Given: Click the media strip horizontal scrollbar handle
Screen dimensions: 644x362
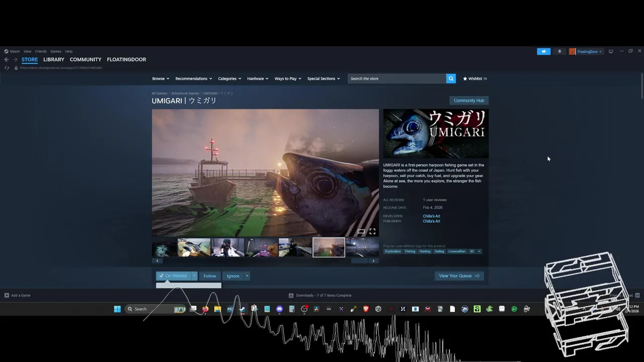Looking at the screenshot, I should 359,260.
